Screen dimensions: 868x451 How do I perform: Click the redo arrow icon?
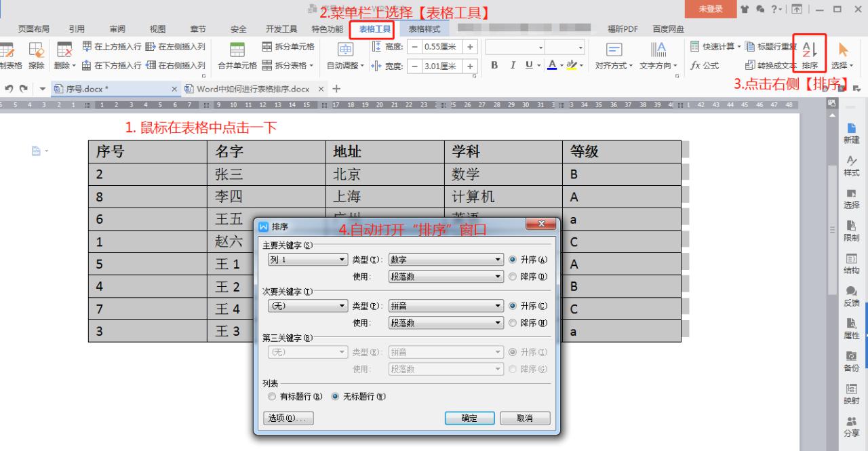24,89
